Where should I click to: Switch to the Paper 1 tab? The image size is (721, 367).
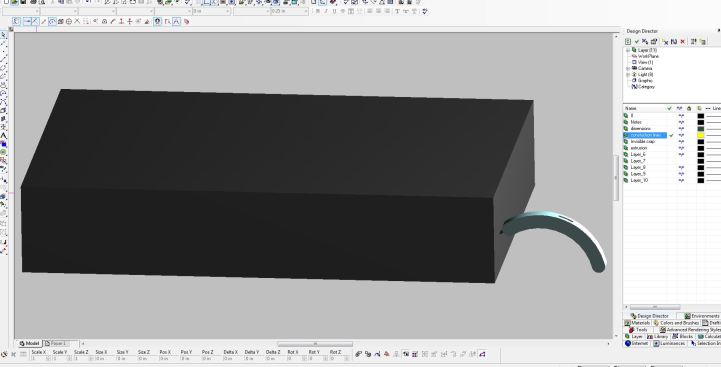click(x=56, y=344)
